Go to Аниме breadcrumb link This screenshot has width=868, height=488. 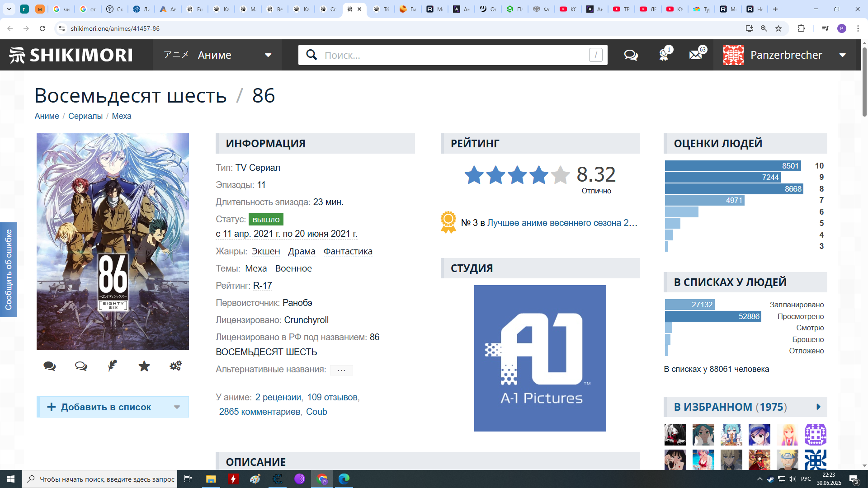[x=47, y=116]
